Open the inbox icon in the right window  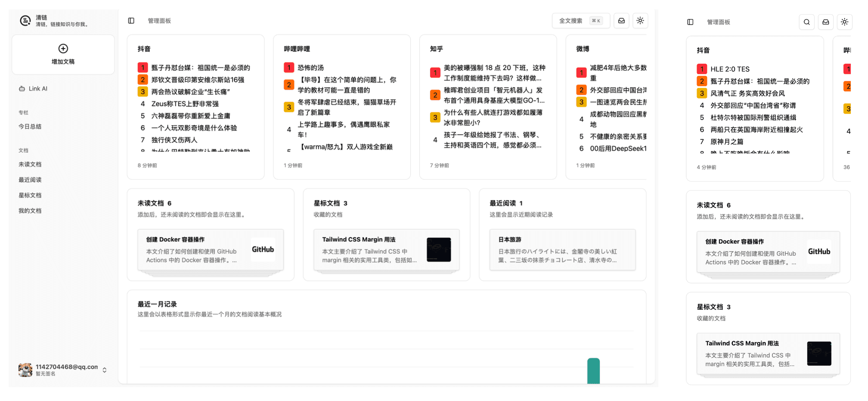pos(826,22)
